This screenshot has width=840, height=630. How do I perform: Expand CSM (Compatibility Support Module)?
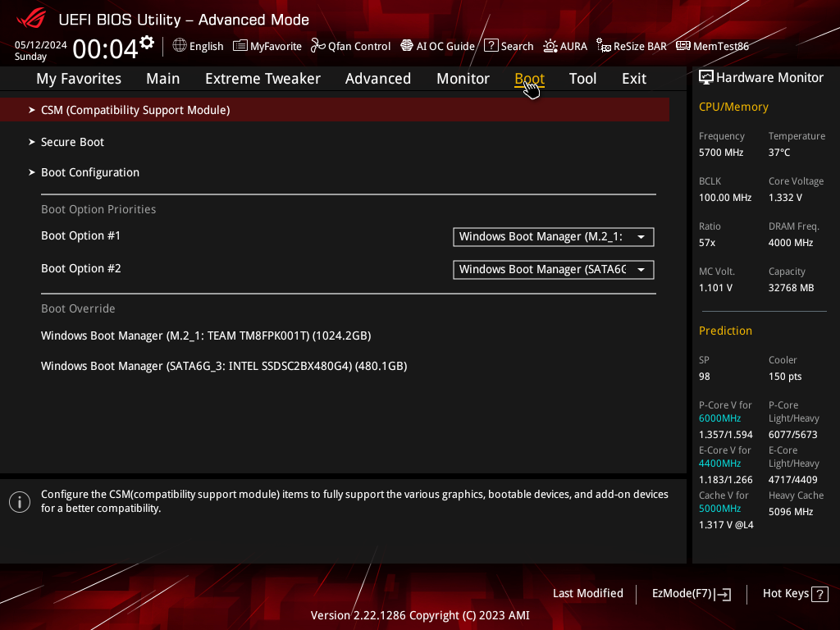tap(335, 110)
